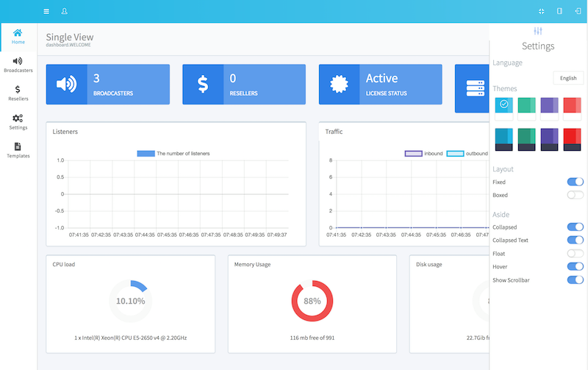Click the certificate icon on License Status card
Screen dimensions: 588x370
pyautogui.click(x=339, y=84)
